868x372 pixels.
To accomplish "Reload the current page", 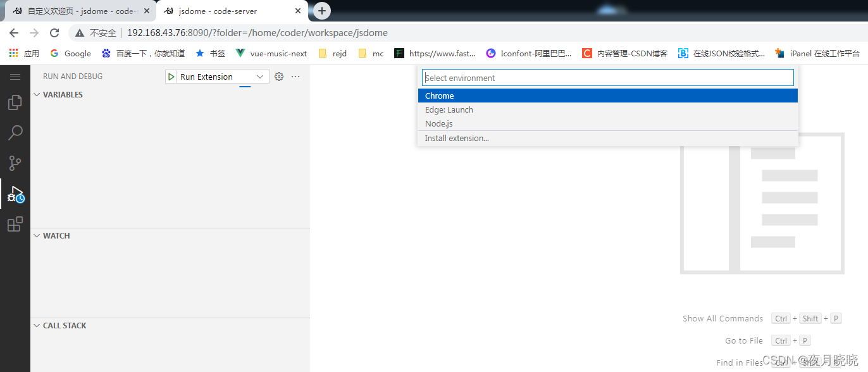I will [54, 33].
